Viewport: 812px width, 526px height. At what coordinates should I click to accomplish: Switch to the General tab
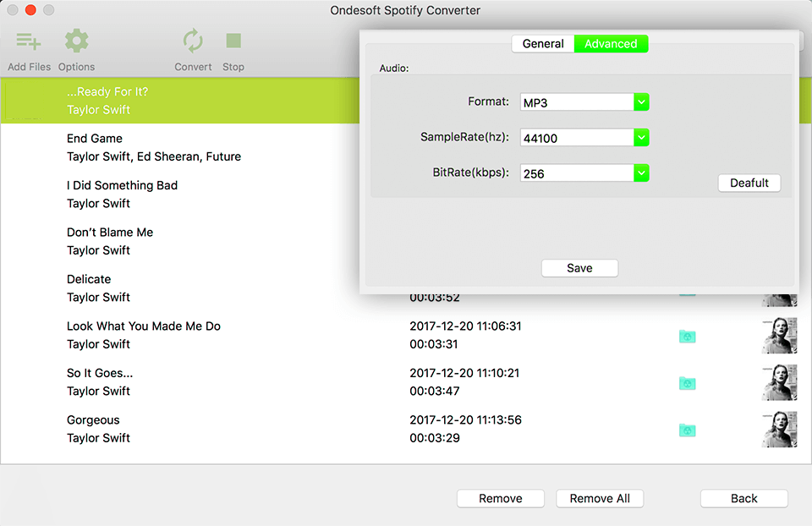[x=542, y=43]
